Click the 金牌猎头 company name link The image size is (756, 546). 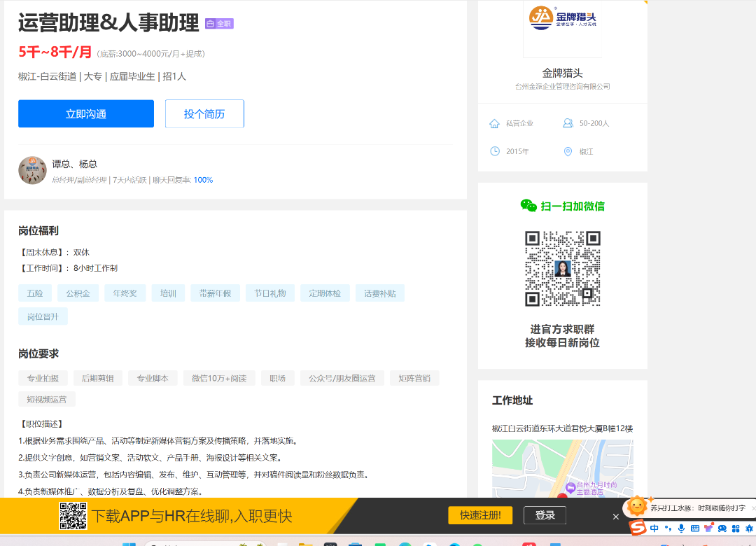[562, 73]
